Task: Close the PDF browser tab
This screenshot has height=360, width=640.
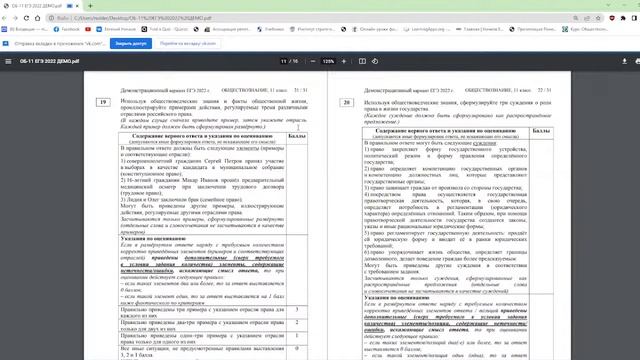Action: coord(77,6)
